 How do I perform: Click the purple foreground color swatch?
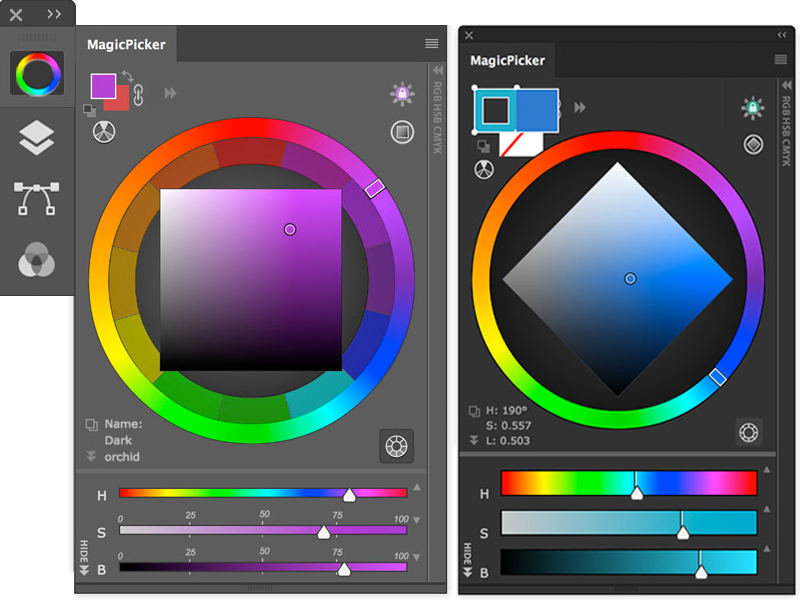tap(104, 86)
